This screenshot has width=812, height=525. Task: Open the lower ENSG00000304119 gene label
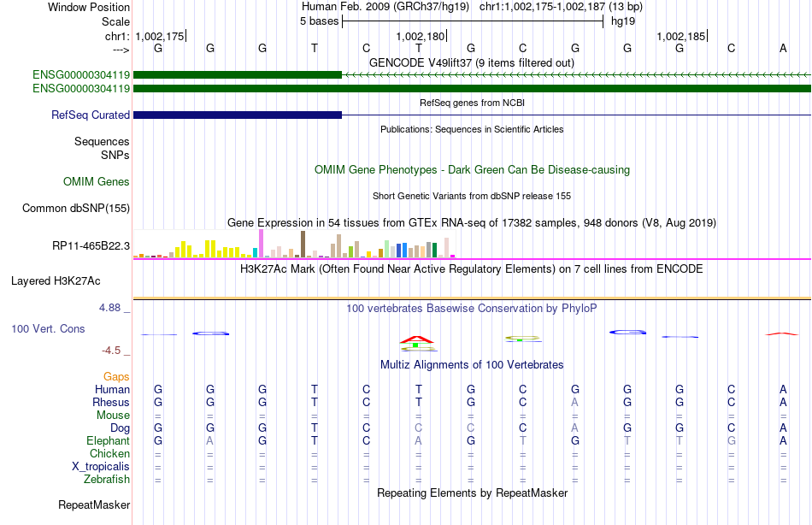(x=81, y=89)
